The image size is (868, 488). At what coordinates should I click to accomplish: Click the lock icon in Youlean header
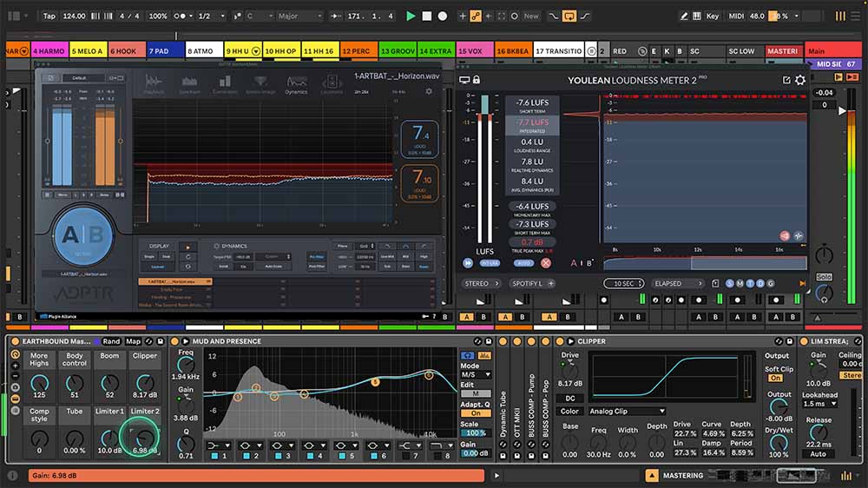pyautogui.click(x=477, y=80)
